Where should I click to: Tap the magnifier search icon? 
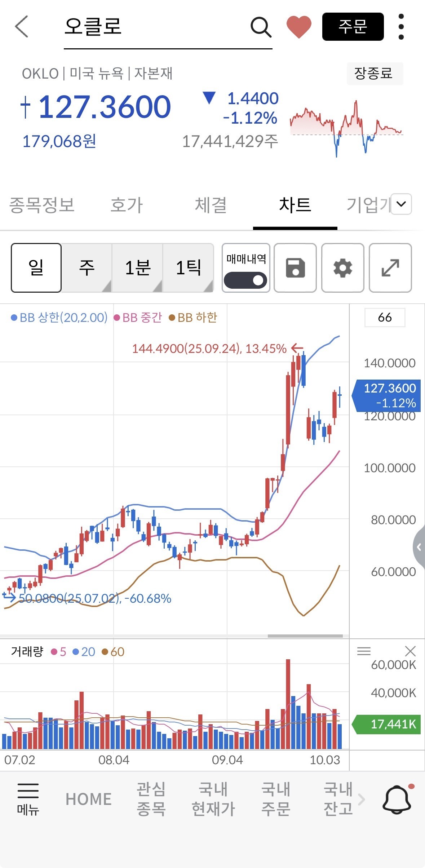[x=261, y=27]
